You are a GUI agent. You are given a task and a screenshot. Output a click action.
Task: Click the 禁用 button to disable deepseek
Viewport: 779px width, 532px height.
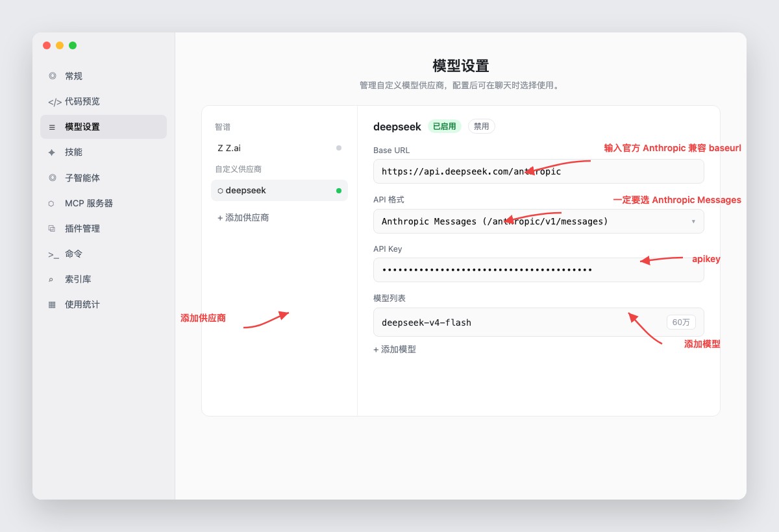pos(481,127)
